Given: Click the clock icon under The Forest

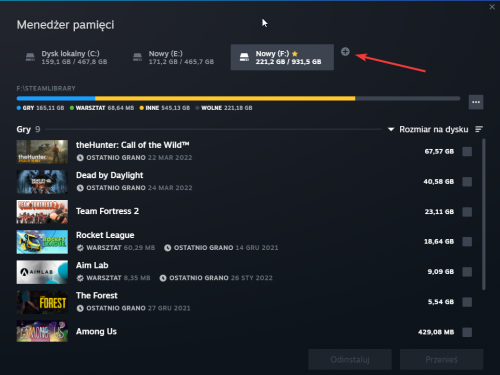Looking at the screenshot, I should 80,308.
